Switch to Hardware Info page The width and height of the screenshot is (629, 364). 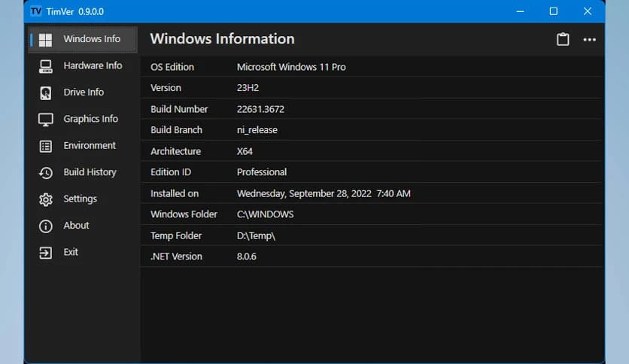click(93, 65)
